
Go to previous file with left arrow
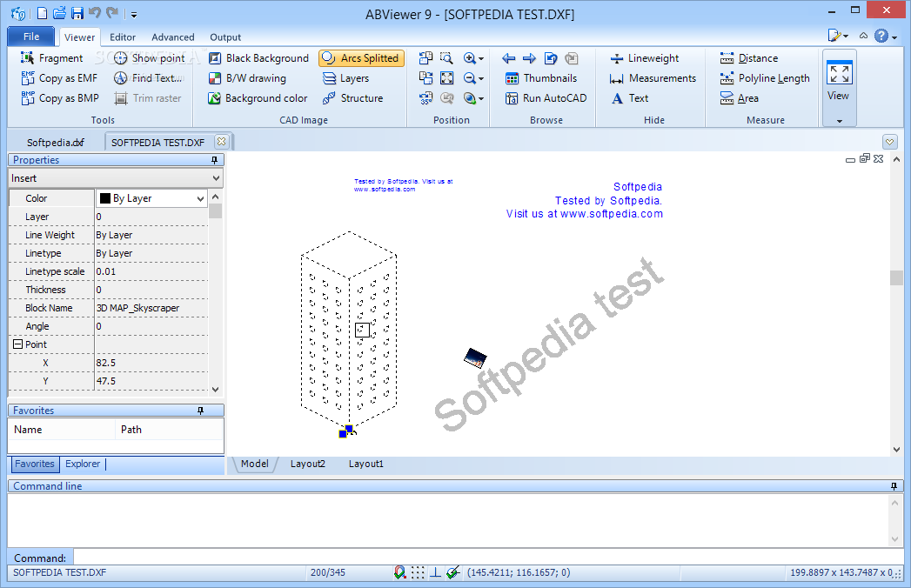tap(508, 58)
